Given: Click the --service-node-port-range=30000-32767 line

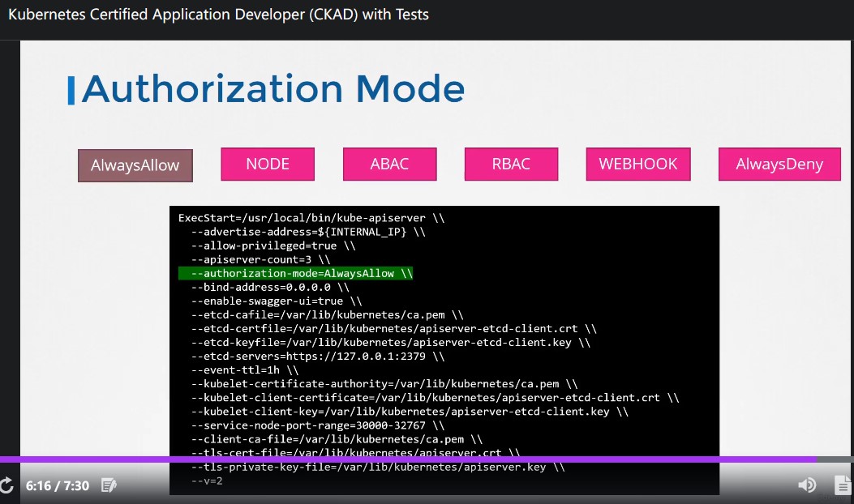Looking at the screenshot, I should (318, 425).
